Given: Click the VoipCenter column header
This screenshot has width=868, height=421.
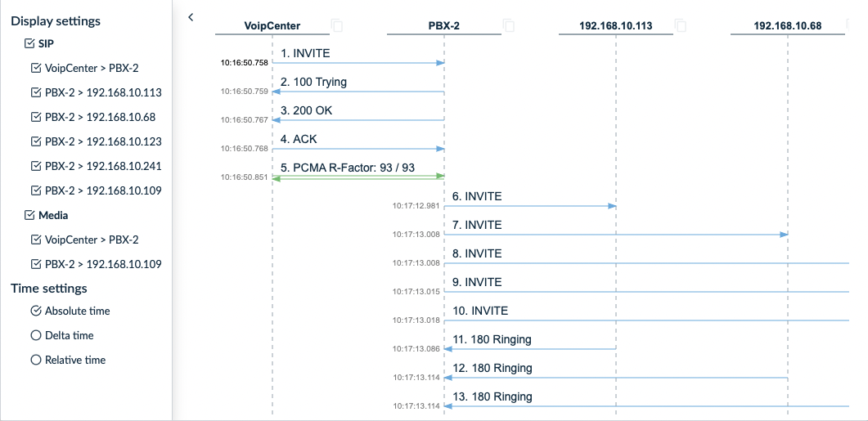Looking at the screenshot, I should pos(272,26).
